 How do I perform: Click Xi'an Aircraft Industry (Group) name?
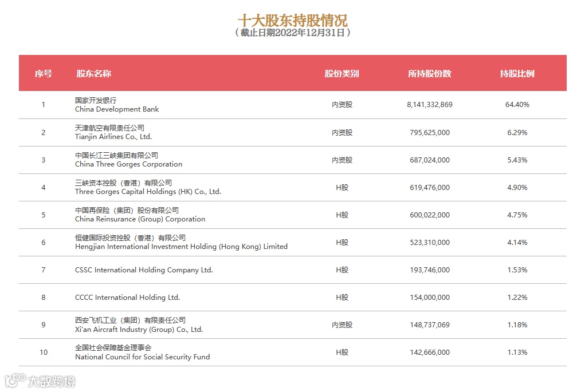139,330
